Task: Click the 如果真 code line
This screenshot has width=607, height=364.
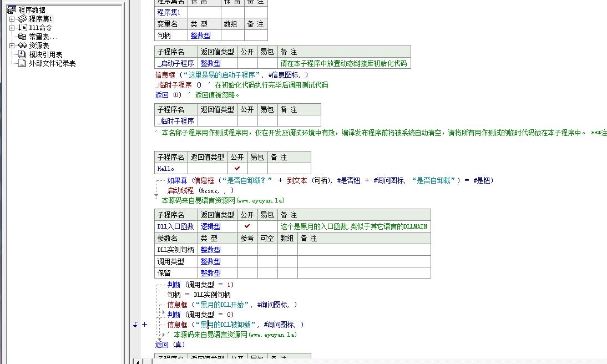Action: tap(330, 180)
